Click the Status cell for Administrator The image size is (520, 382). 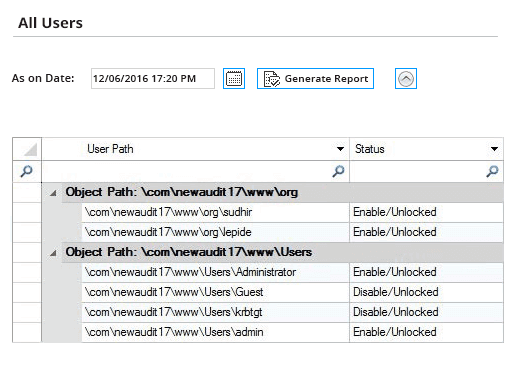426,272
